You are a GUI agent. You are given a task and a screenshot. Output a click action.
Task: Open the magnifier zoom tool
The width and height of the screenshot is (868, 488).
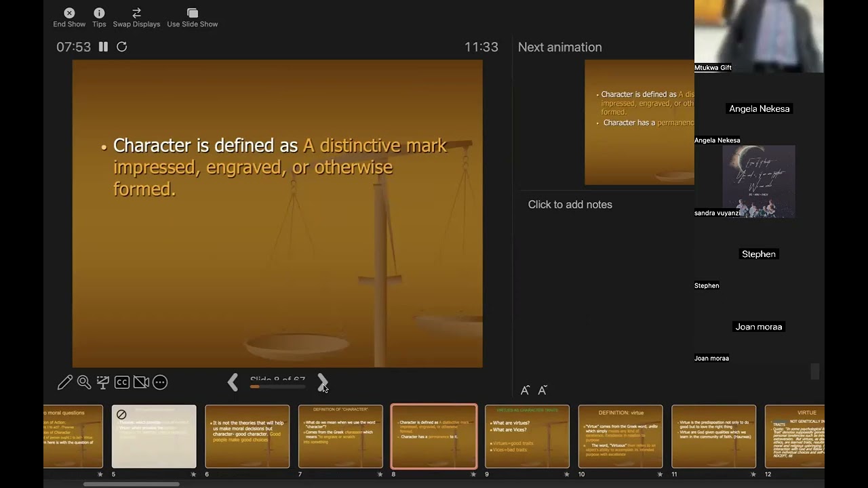[x=84, y=382]
